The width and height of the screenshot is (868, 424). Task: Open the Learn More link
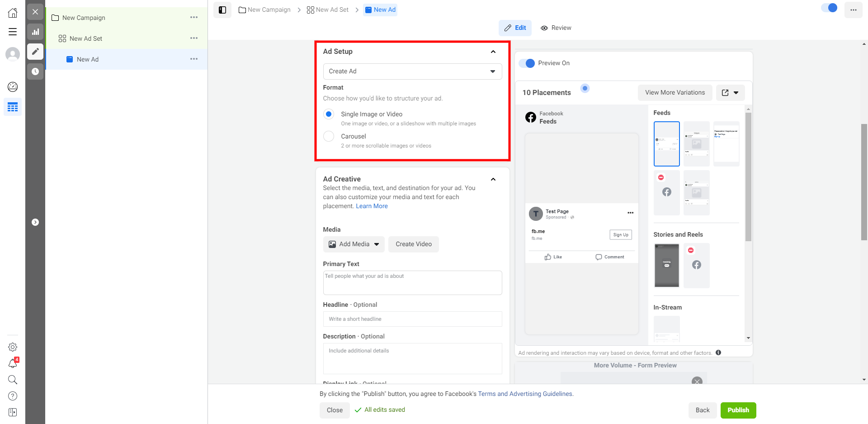click(x=372, y=206)
